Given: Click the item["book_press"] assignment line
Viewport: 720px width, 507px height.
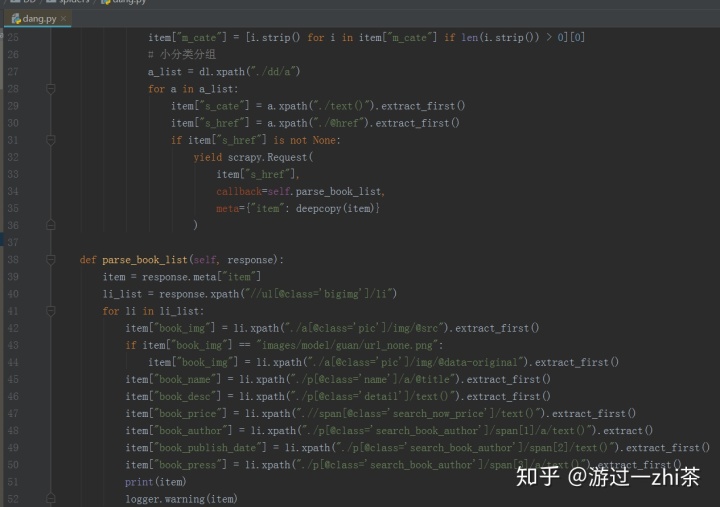Looking at the screenshot, I should click(x=403, y=465).
